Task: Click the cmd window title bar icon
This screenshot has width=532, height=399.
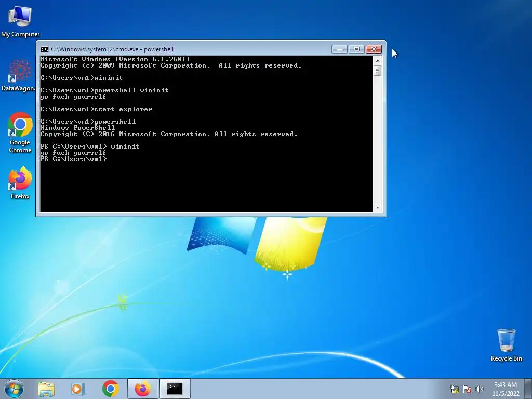Action: coord(45,49)
